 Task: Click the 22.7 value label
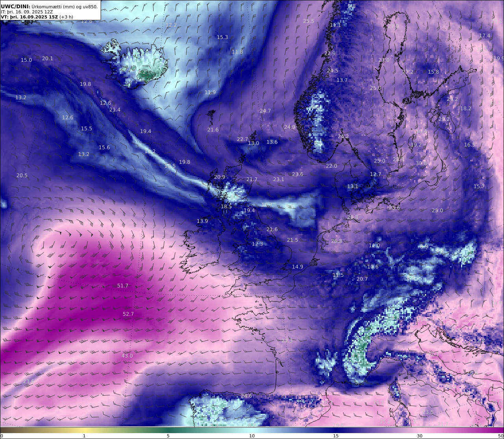pos(243,139)
